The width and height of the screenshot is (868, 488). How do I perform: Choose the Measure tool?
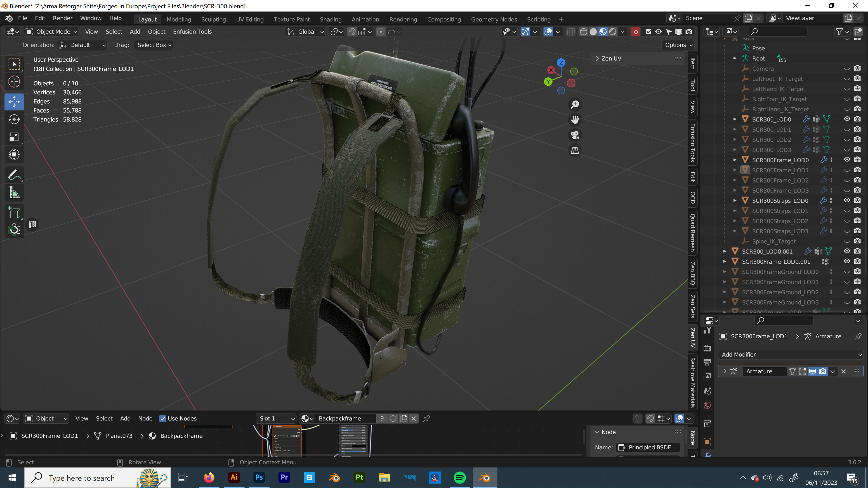(14, 193)
